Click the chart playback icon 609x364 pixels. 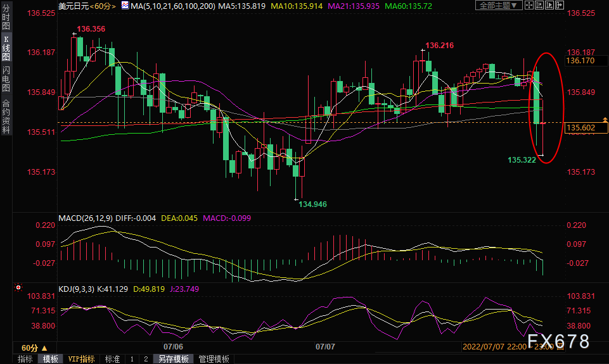pyautogui.click(x=549, y=6)
